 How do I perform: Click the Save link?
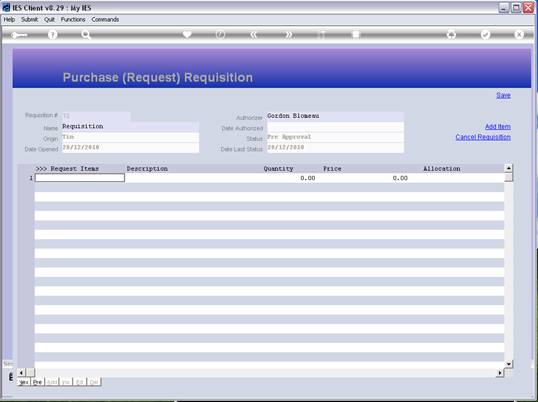503,95
